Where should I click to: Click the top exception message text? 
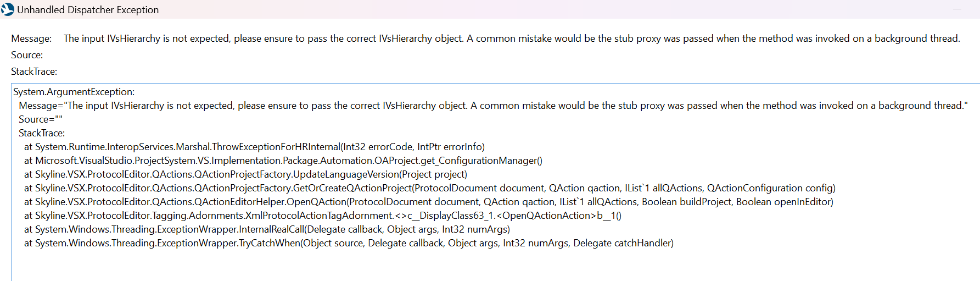512,38
